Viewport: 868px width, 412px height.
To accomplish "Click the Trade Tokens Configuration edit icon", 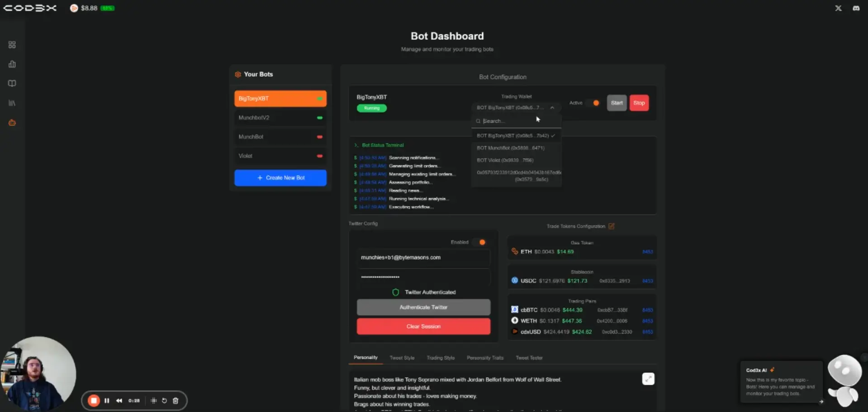I will point(612,226).
